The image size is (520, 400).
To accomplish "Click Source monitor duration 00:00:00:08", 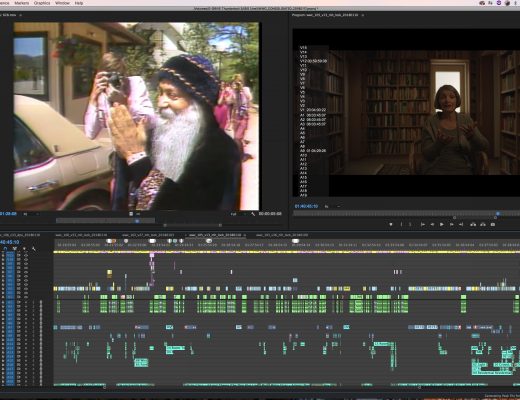I will pyautogui.click(x=270, y=214).
